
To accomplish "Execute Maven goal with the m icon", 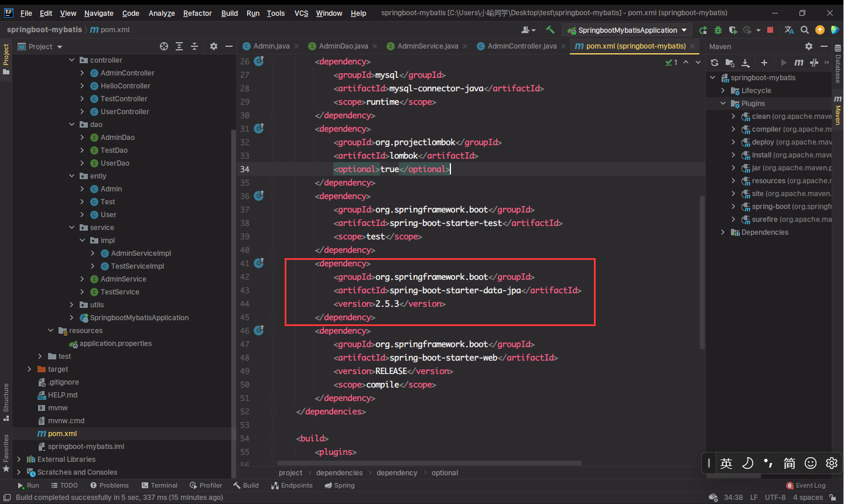I will (x=799, y=63).
